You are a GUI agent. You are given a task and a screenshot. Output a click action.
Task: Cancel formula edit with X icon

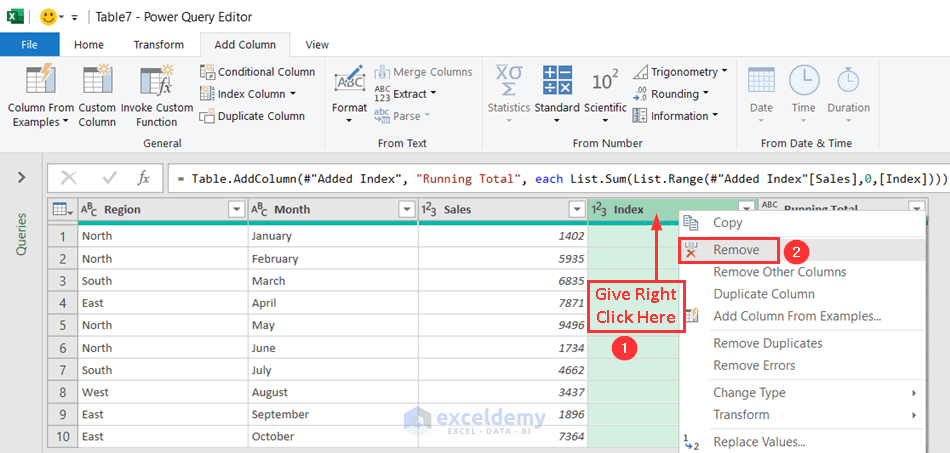click(x=68, y=178)
